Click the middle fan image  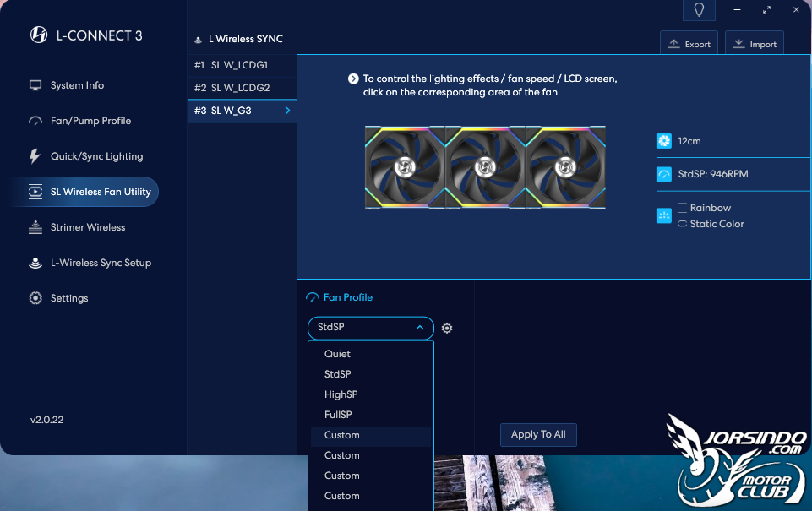point(485,167)
